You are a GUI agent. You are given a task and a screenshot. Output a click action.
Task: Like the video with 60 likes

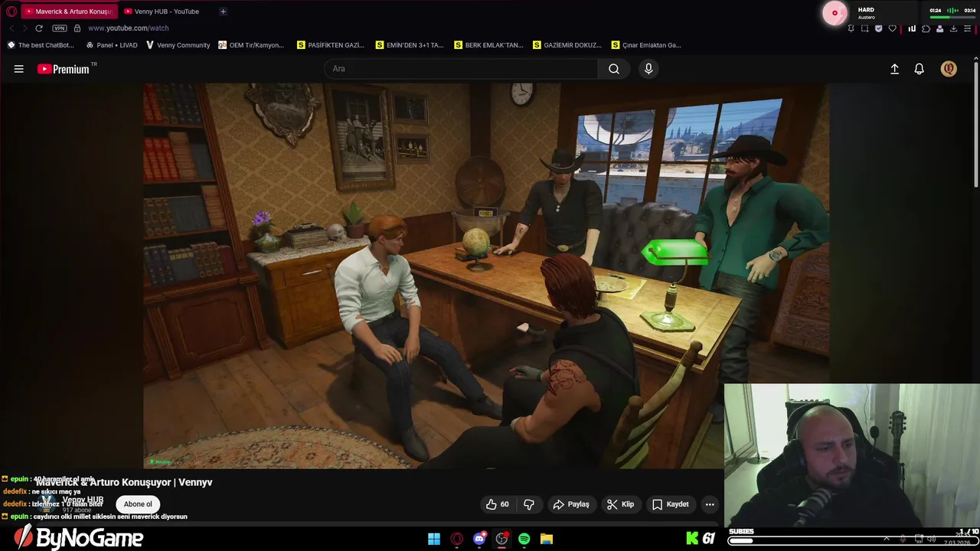tap(498, 504)
